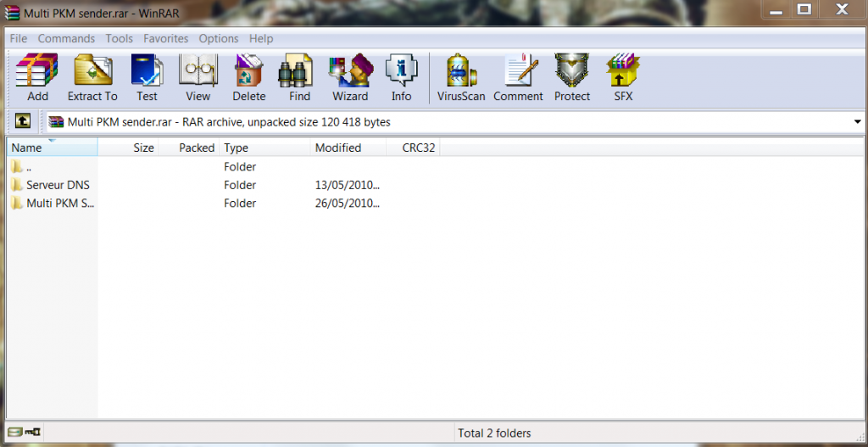Image resolution: width=868 pixels, height=447 pixels.
Task: Open the Favorites menu
Action: click(165, 39)
